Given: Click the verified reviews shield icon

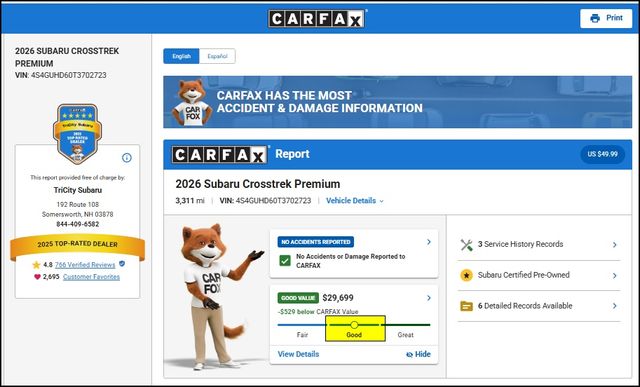Looking at the screenshot, I should click(122, 264).
